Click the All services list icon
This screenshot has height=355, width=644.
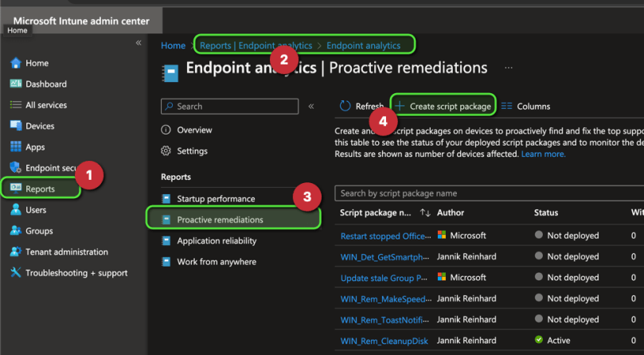coord(16,105)
